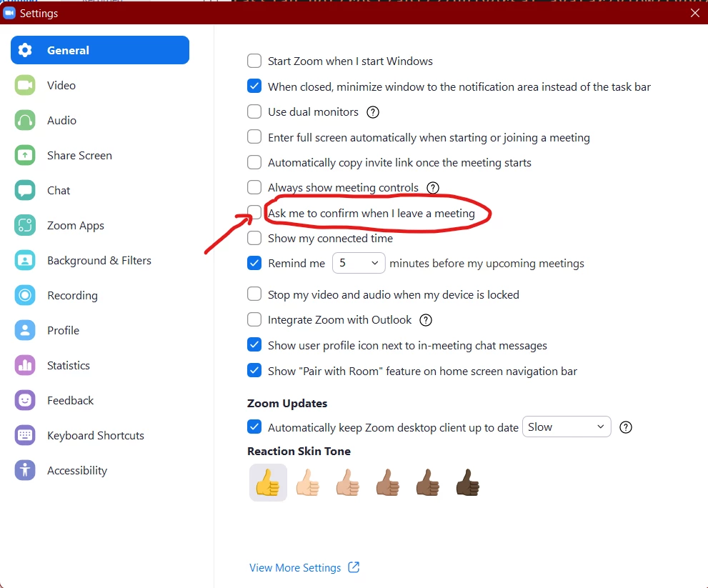
Task: Open the reminder minutes dropdown showing 5
Action: tap(359, 263)
